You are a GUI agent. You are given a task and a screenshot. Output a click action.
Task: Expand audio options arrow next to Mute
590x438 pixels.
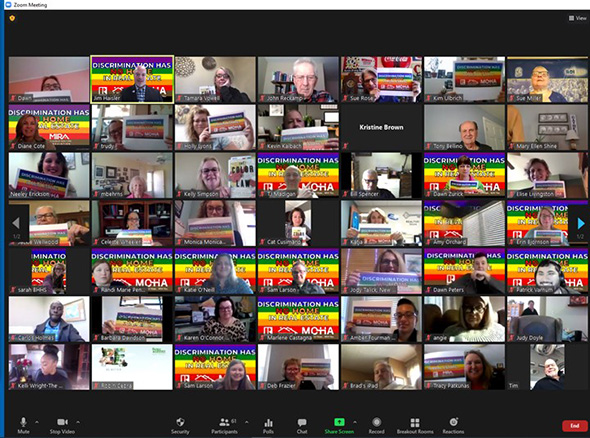tap(37, 422)
